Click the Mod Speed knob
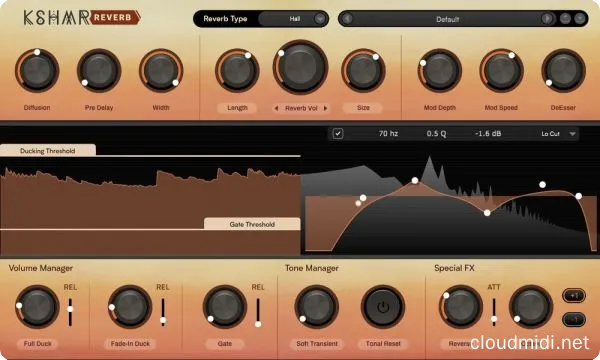Image resolution: width=600 pixels, height=360 pixels. click(x=501, y=71)
